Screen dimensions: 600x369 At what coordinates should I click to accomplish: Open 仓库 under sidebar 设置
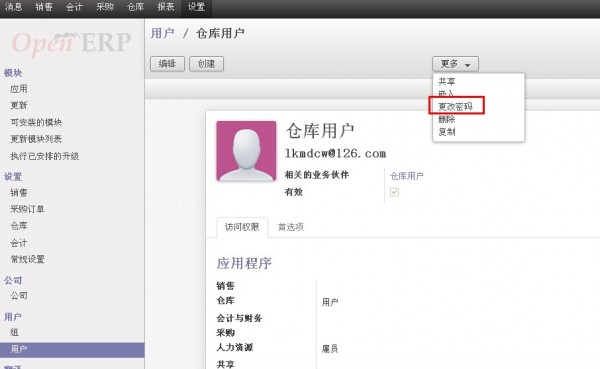(x=19, y=226)
